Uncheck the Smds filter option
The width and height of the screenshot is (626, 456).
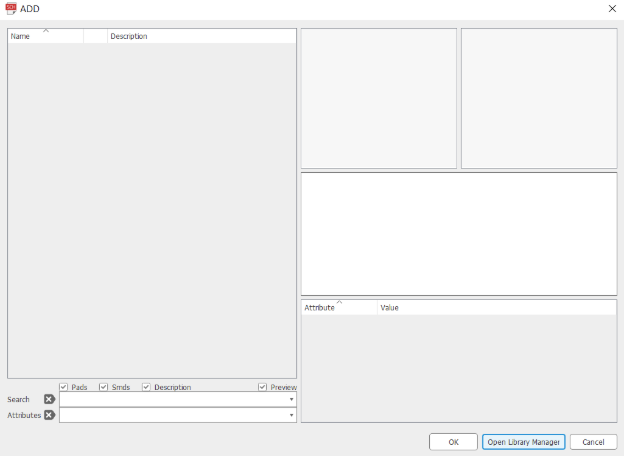(x=104, y=387)
